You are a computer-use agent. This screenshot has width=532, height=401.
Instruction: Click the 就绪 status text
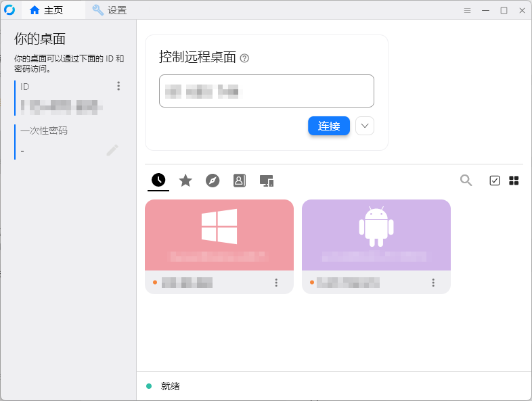pyautogui.click(x=171, y=386)
